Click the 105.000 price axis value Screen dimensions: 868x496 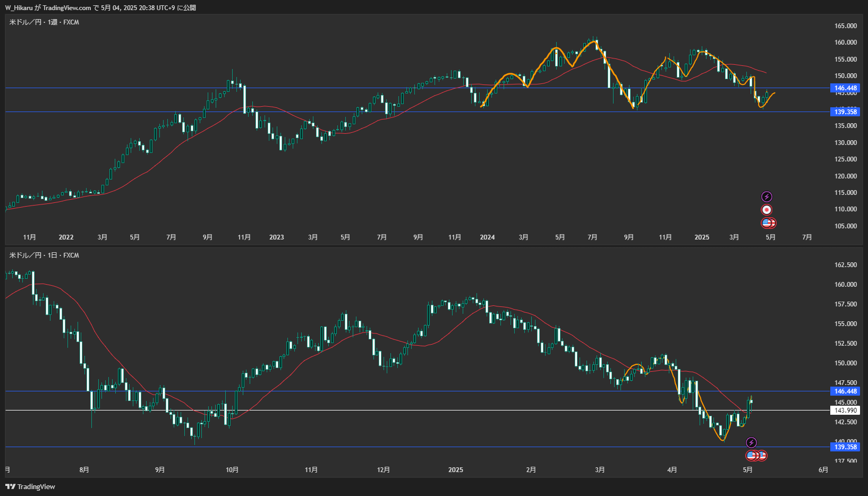(845, 226)
